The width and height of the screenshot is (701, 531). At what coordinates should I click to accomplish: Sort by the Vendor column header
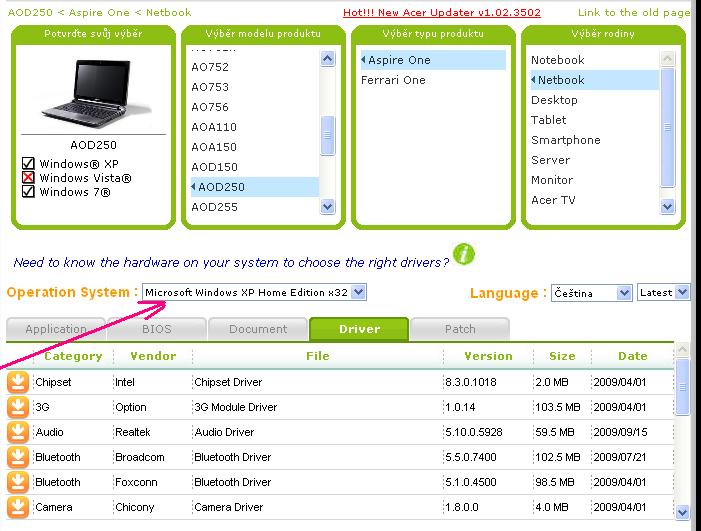tap(153, 356)
